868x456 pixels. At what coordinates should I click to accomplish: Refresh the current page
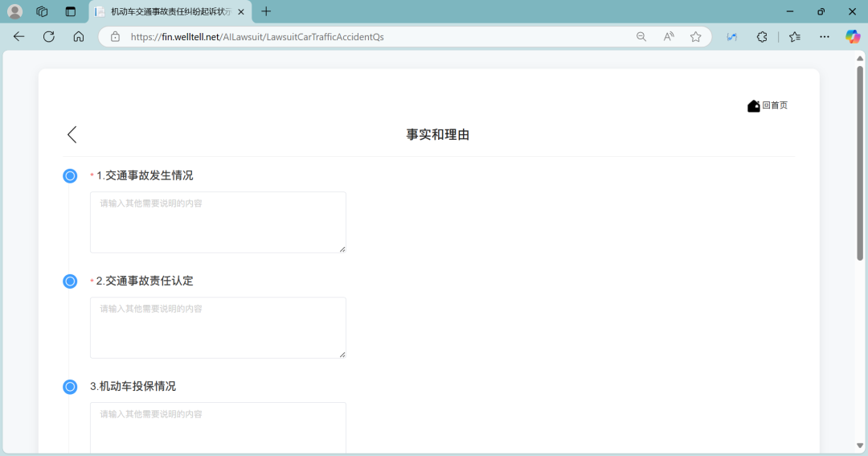(49, 36)
